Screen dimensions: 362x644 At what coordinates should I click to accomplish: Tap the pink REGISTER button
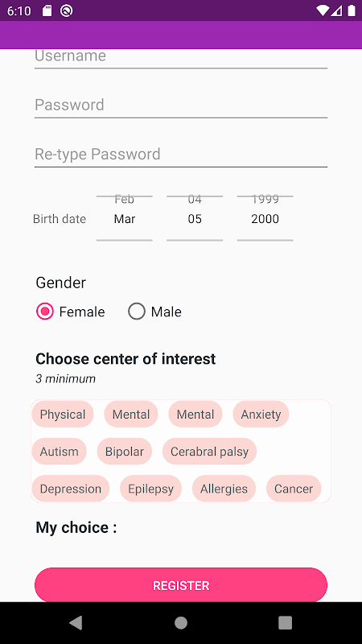tap(181, 585)
